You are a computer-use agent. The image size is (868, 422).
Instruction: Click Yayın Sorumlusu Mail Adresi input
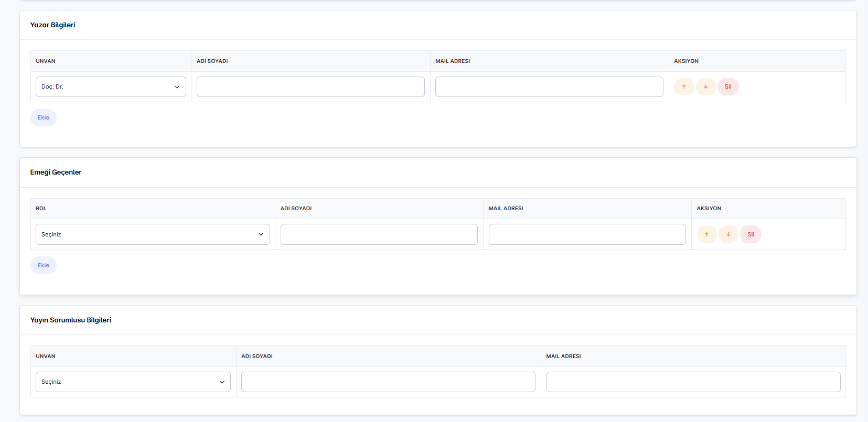tap(693, 382)
